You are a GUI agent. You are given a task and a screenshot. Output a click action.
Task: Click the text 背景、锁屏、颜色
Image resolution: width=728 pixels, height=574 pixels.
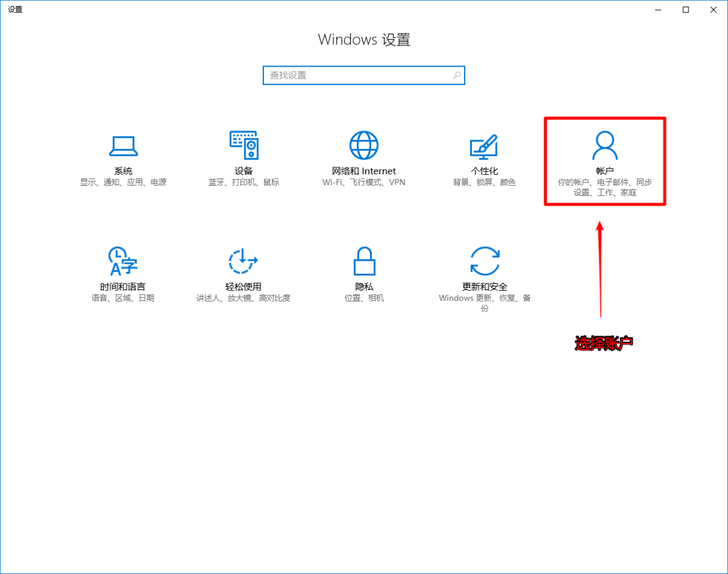coord(484,183)
